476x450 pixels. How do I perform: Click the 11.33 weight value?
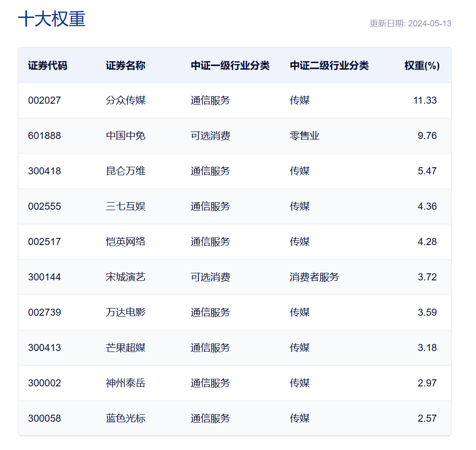click(x=425, y=100)
